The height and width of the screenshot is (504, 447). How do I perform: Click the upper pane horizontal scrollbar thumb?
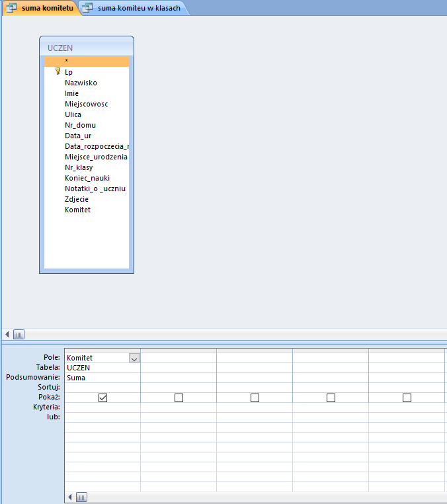coord(19,335)
